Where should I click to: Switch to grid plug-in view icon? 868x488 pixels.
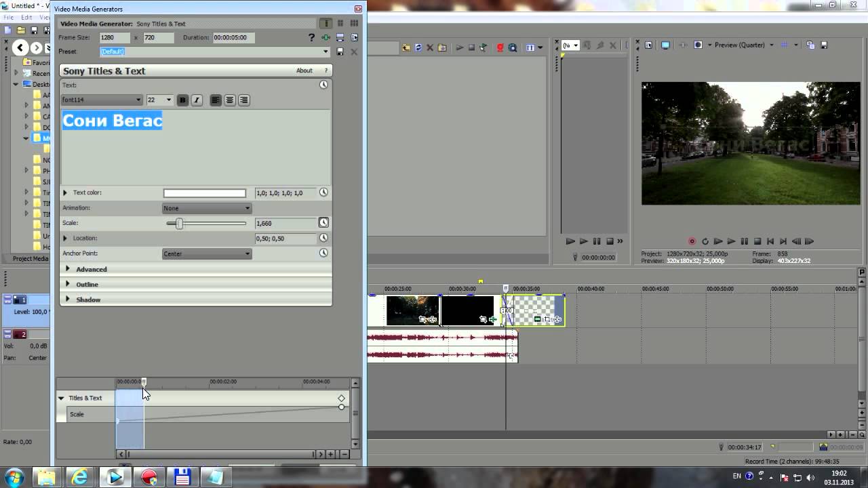click(354, 24)
